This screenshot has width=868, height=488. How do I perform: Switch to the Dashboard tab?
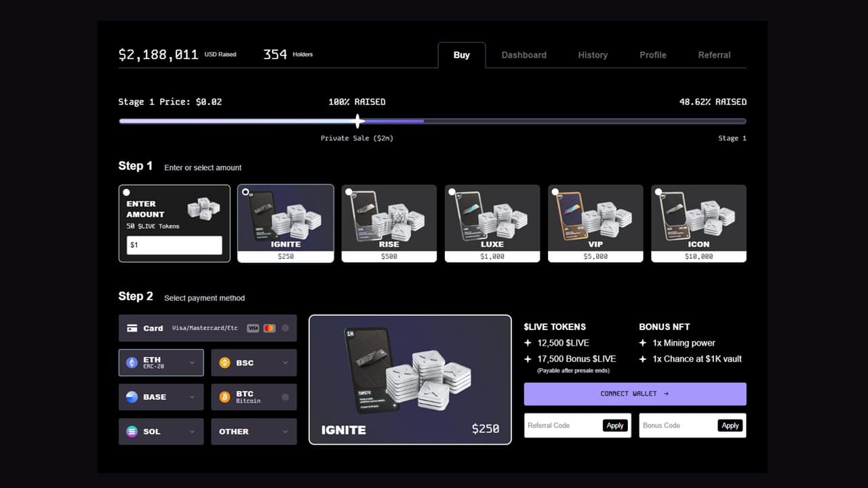click(x=524, y=55)
